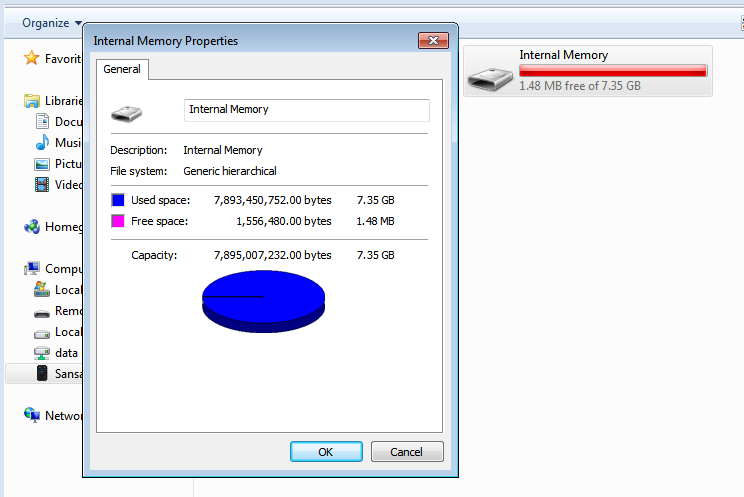744x497 pixels.
Task: Click the Description "Internal Memory" value
Action: point(223,150)
